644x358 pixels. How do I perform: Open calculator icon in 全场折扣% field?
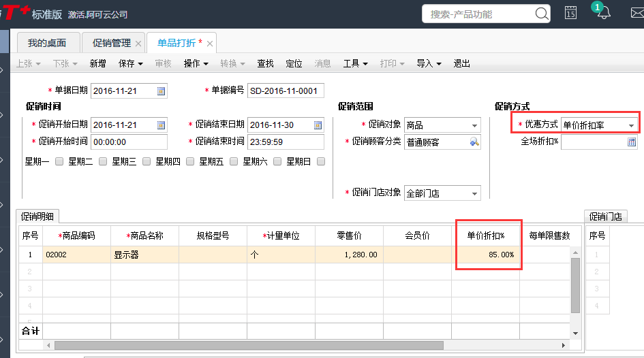click(x=632, y=142)
